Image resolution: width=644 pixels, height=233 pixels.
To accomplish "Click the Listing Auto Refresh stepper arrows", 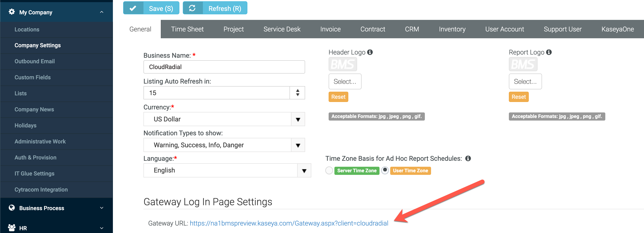I will click(x=297, y=93).
